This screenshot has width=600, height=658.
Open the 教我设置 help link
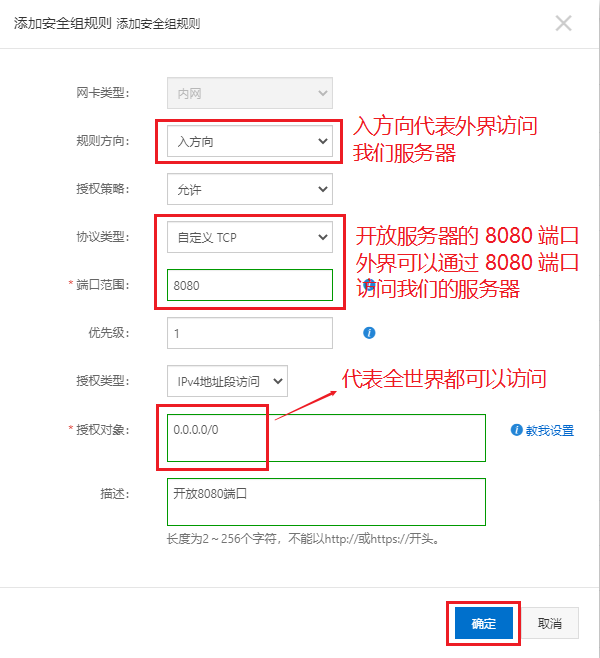tap(550, 430)
